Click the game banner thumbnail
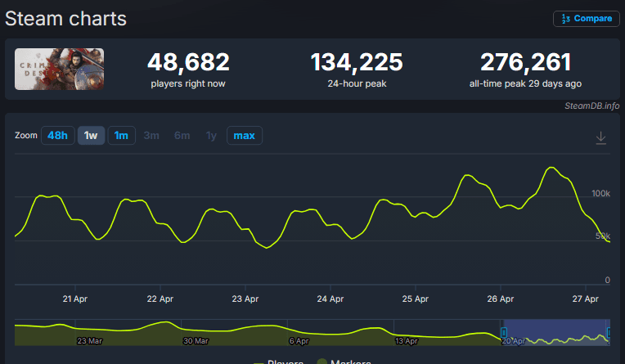Viewport: 625px width, 364px height. click(60, 69)
